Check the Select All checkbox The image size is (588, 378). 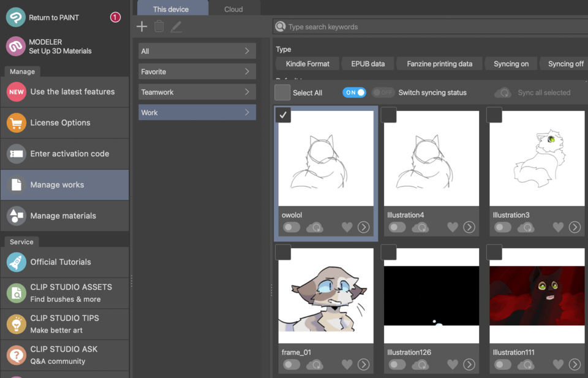tap(282, 93)
